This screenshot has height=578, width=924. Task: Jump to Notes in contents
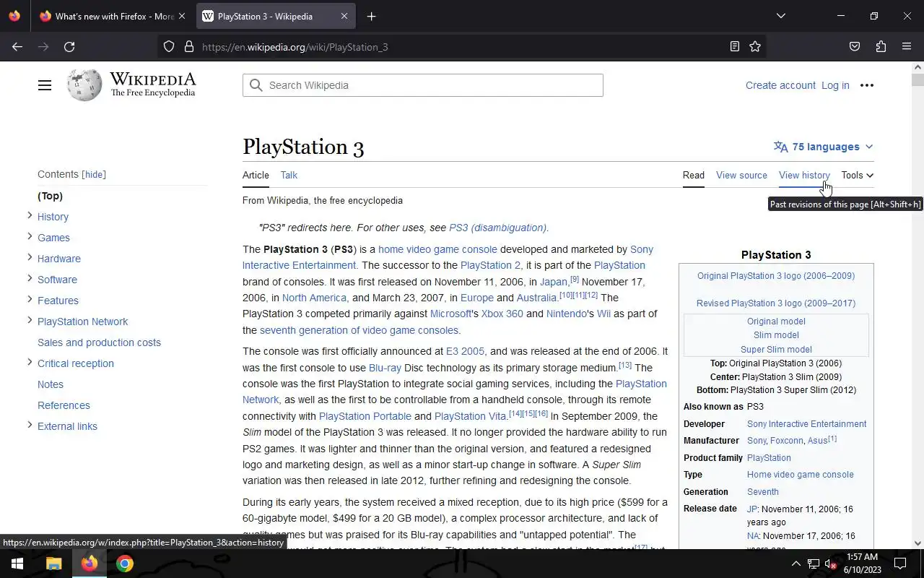tap(51, 384)
